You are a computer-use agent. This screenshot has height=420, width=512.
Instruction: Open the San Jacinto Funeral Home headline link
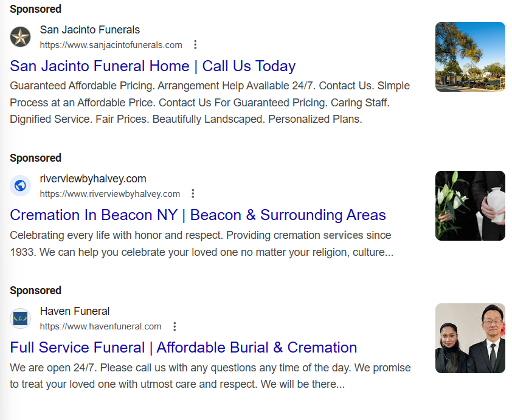[x=152, y=66]
